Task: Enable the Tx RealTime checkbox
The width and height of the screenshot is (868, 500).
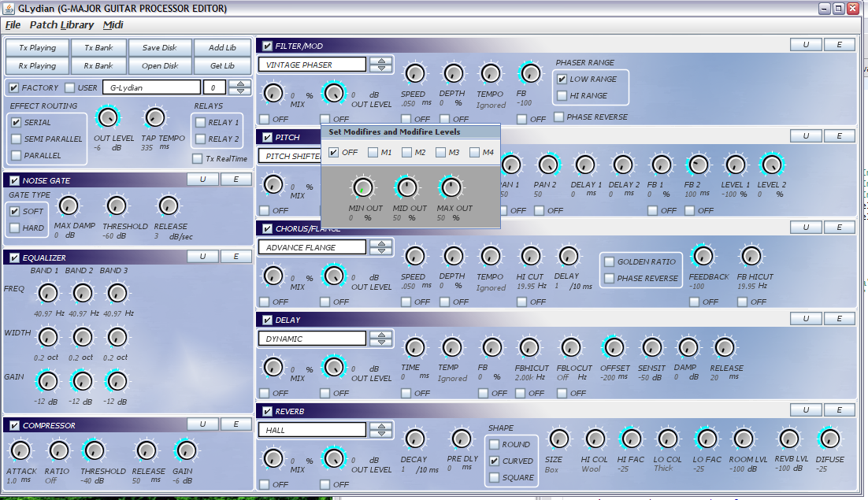Action: (197, 159)
